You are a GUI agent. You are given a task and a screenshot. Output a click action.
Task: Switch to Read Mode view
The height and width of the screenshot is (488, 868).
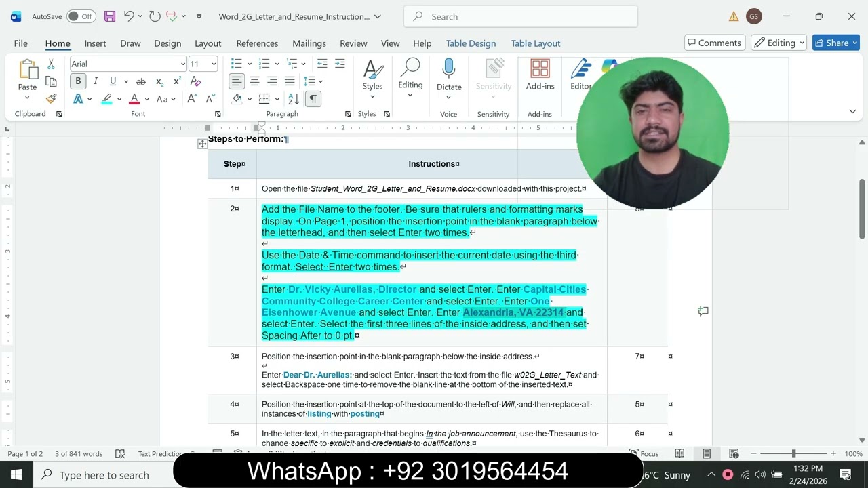click(679, 453)
